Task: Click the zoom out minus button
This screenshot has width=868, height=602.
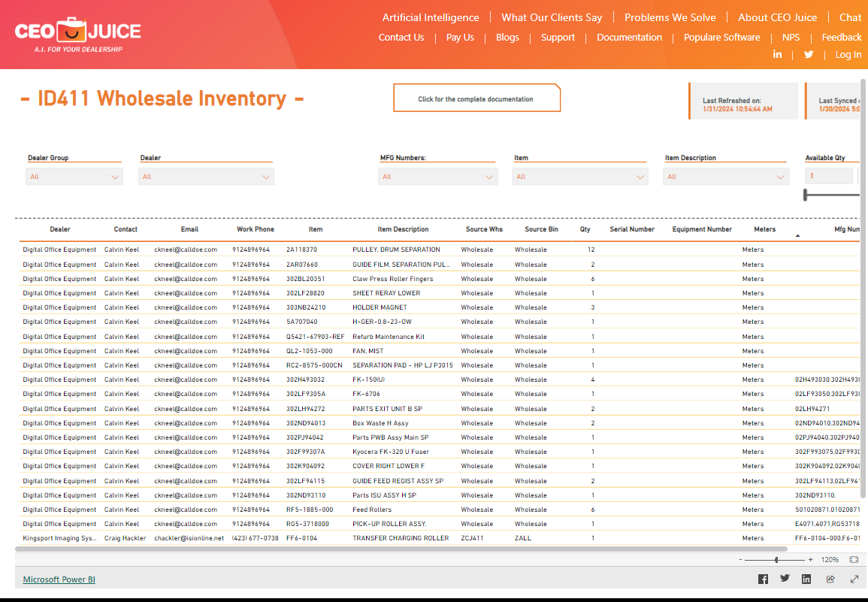Action: click(x=740, y=560)
